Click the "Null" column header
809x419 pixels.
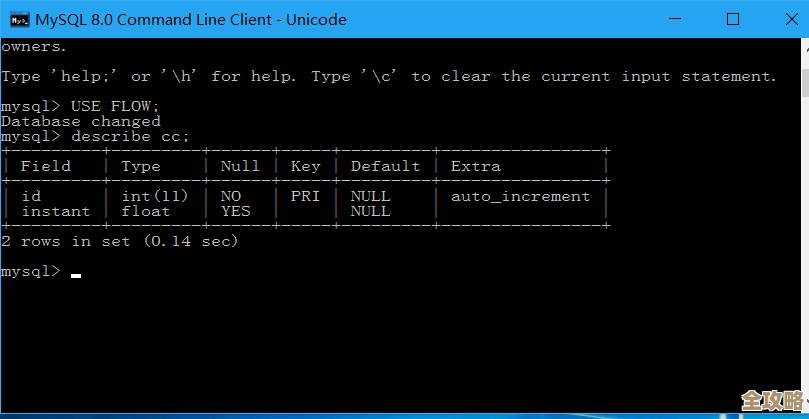tap(240, 166)
